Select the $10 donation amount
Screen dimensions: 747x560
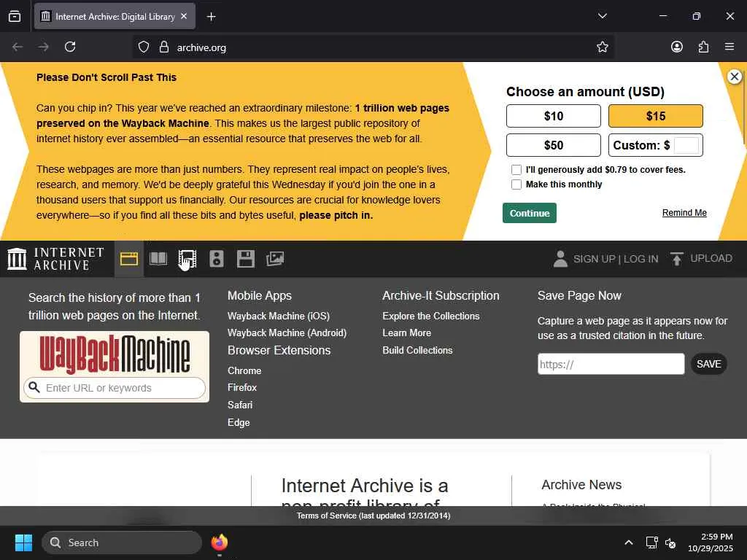pyautogui.click(x=553, y=116)
